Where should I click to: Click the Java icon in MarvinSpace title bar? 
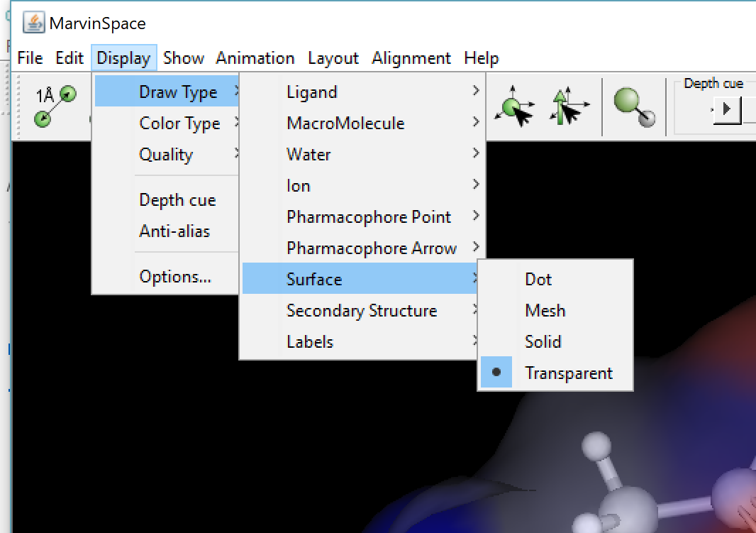point(33,23)
